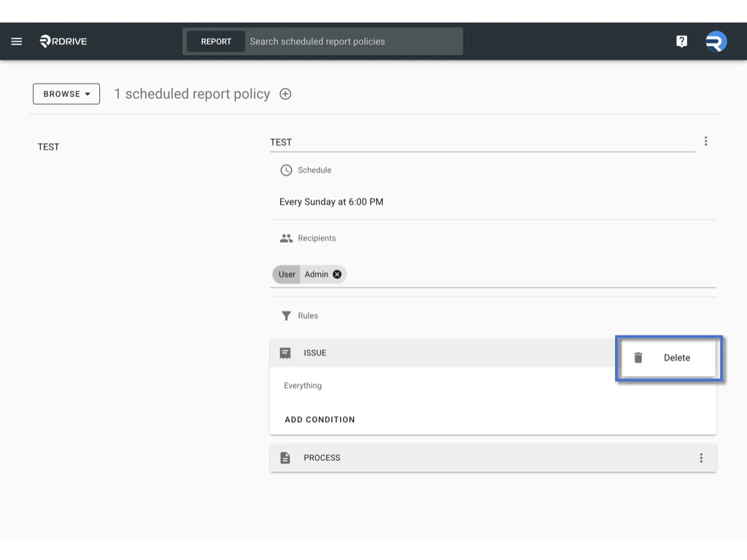Viewport: 747px width, 560px height.
Task: Select Delete from the ISSUE rule menu
Action: pos(677,357)
